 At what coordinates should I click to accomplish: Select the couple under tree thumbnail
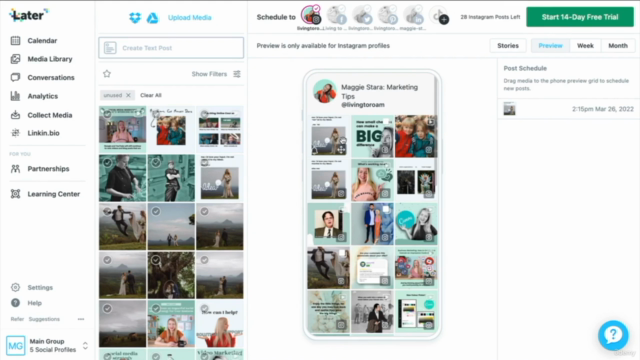(171, 275)
